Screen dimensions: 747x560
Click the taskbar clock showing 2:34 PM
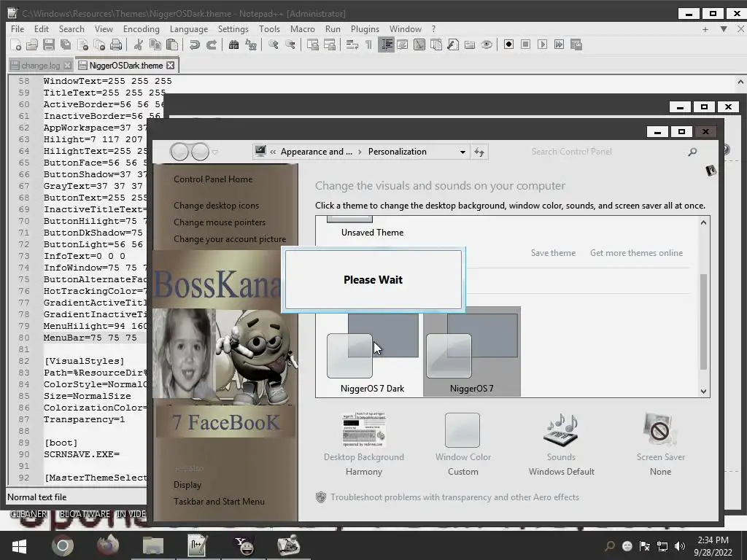(713, 546)
